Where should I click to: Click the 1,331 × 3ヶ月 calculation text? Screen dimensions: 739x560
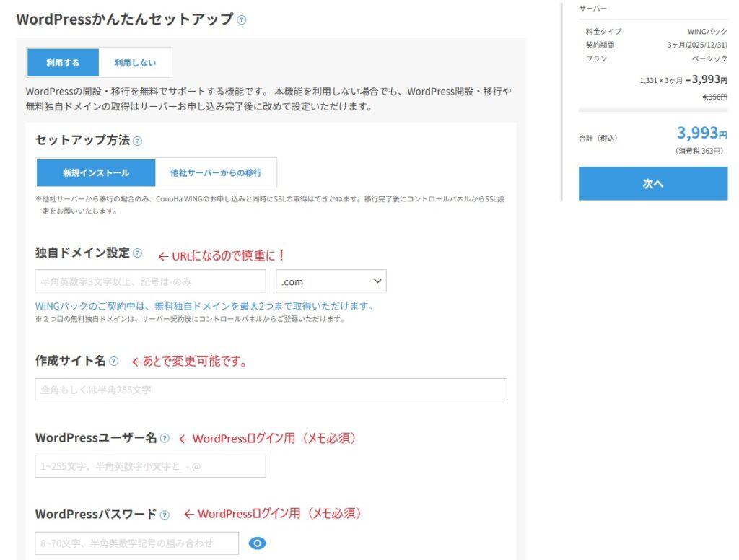click(x=661, y=81)
